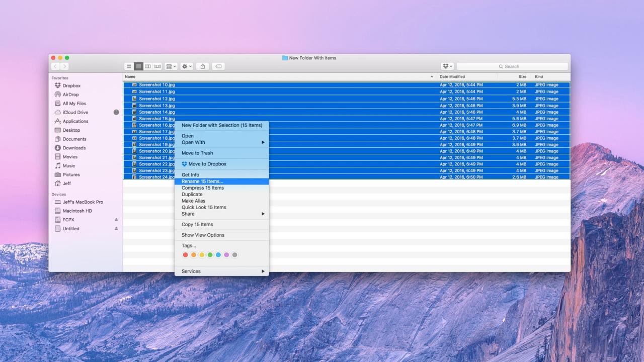Select the green tag color swatch
Viewport: 644px width, 362px height.
[x=210, y=255]
